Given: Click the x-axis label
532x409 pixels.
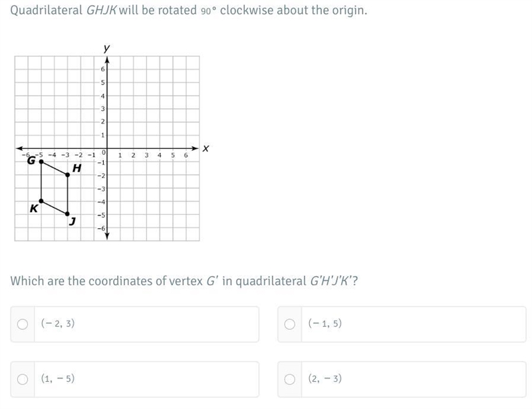Looking at the screenshot, I should 205,149.
